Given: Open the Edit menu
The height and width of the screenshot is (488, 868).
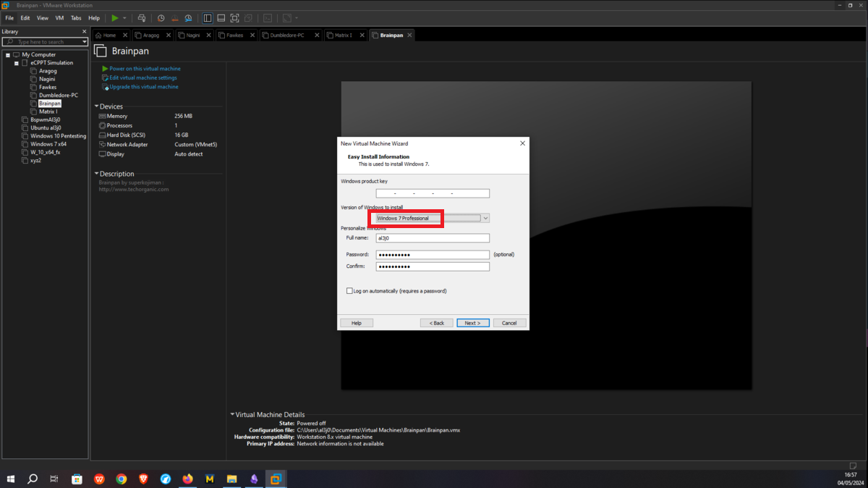Looking at the screenshot, I should point(25,18).
